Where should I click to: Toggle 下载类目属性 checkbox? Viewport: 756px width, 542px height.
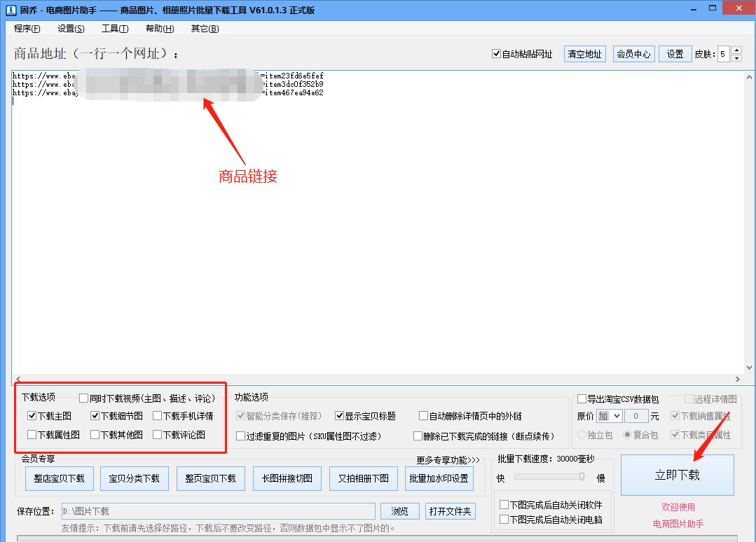pos(675,435)
